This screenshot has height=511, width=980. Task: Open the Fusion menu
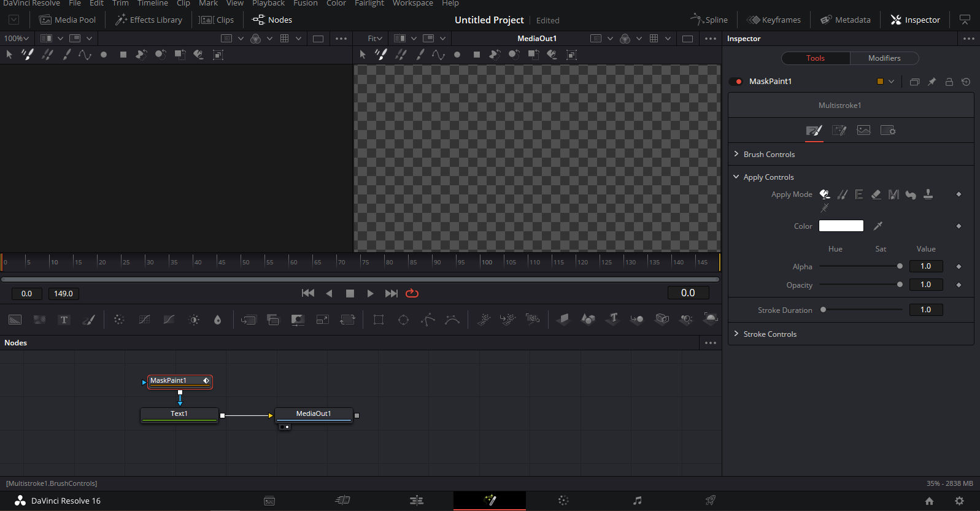click(306, 4)
